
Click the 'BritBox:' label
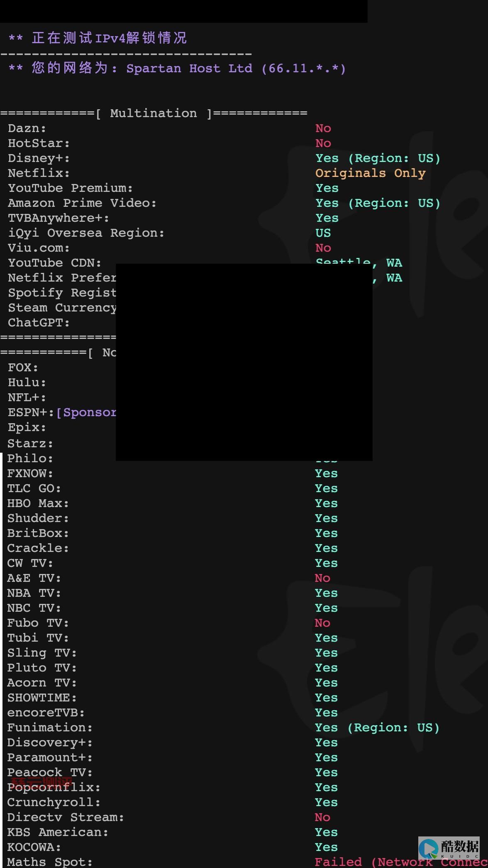pos(38,533)
